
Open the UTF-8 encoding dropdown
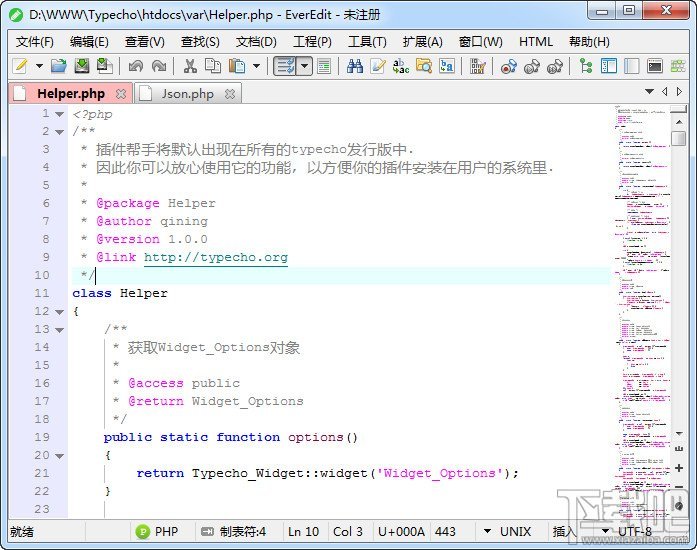coord(627,532)
